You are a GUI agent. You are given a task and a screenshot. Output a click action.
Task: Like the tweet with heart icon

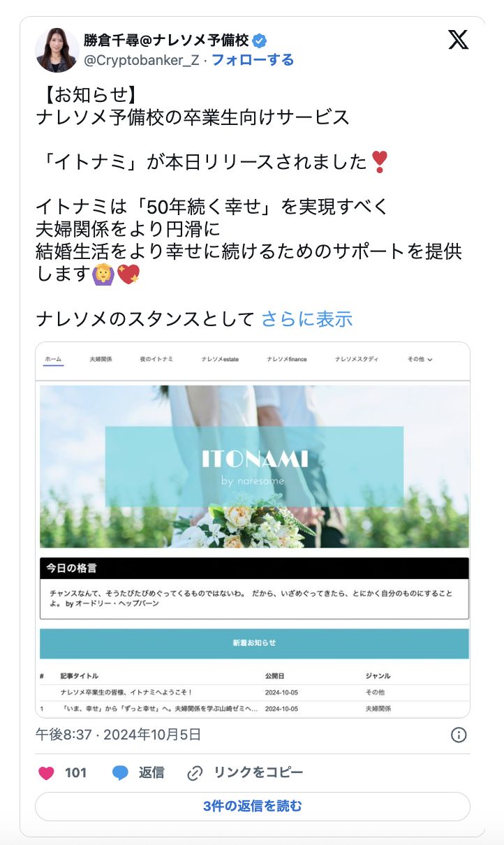coord(46,773)
